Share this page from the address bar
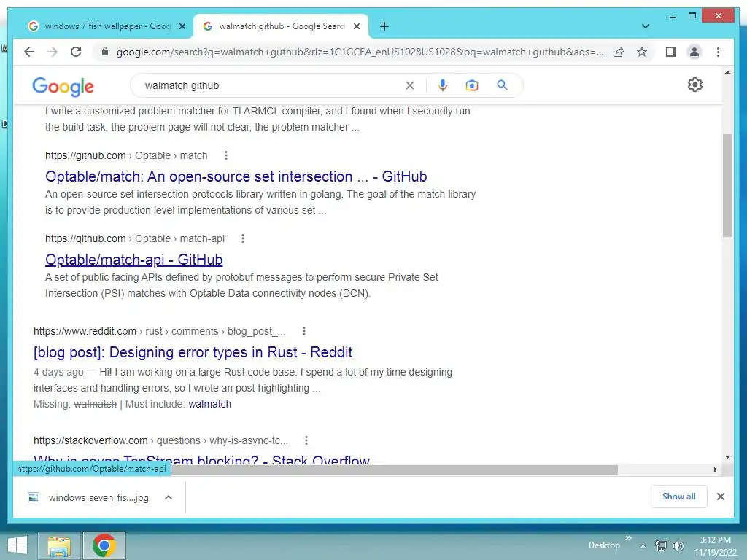 (x=619, y=52)
